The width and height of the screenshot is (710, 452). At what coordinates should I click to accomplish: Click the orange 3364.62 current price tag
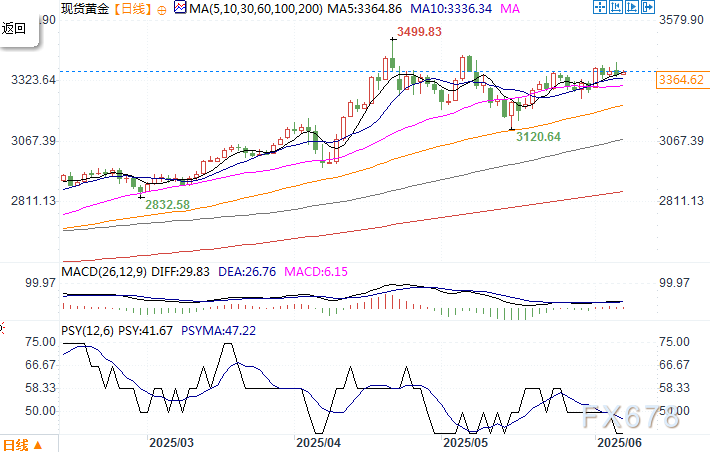click(x=681, y=79)
